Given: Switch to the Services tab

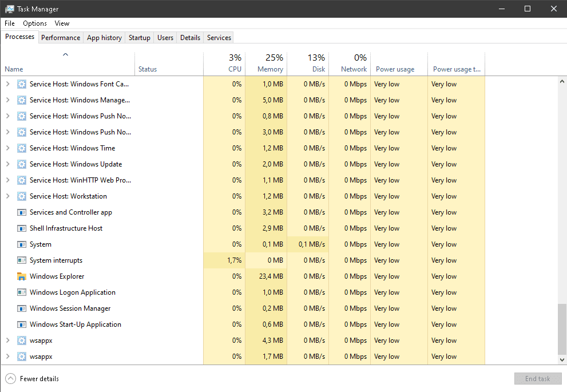Looking at the screenshot, I should click(x=219, y=38).
